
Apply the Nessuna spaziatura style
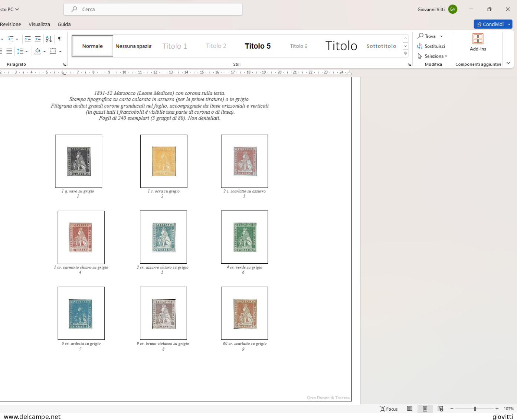click(x=134, y=46)
